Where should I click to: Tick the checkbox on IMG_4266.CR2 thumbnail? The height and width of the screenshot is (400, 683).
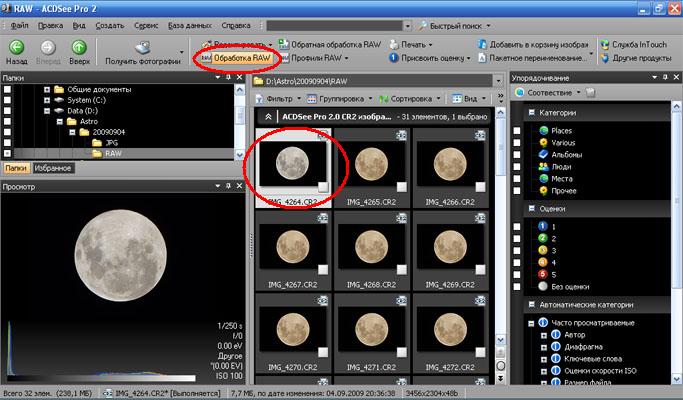(480, 187)
